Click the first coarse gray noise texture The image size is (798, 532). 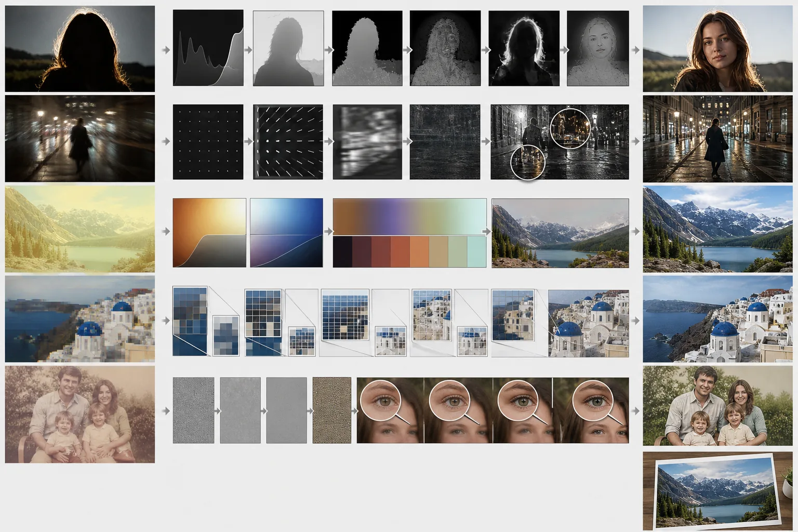pyautogui.click(x=193, y=410)
